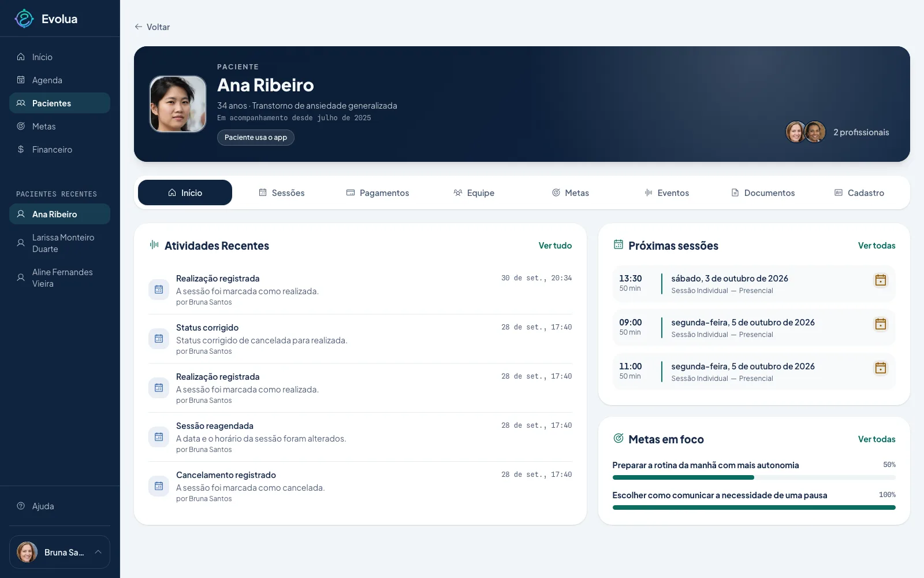Open the 09:00 segunda-feira session
Viewport: 924px width, 578px height.
click(754, 328)
